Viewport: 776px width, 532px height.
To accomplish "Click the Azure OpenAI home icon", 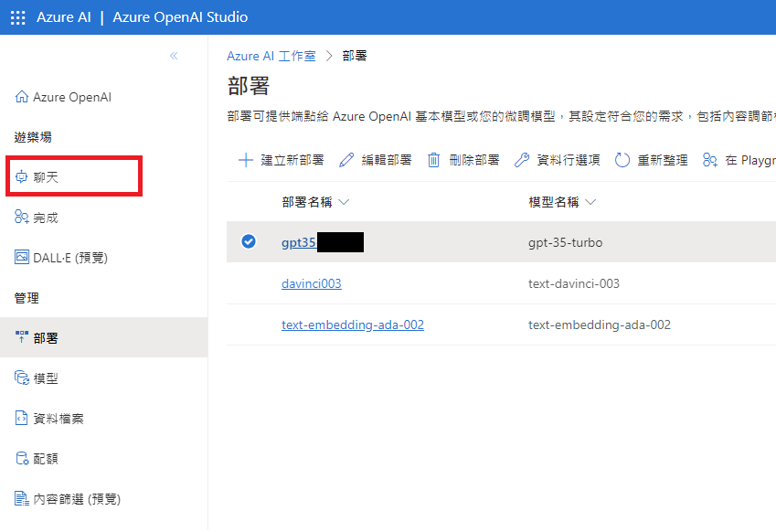I will [x=22, y=97].
